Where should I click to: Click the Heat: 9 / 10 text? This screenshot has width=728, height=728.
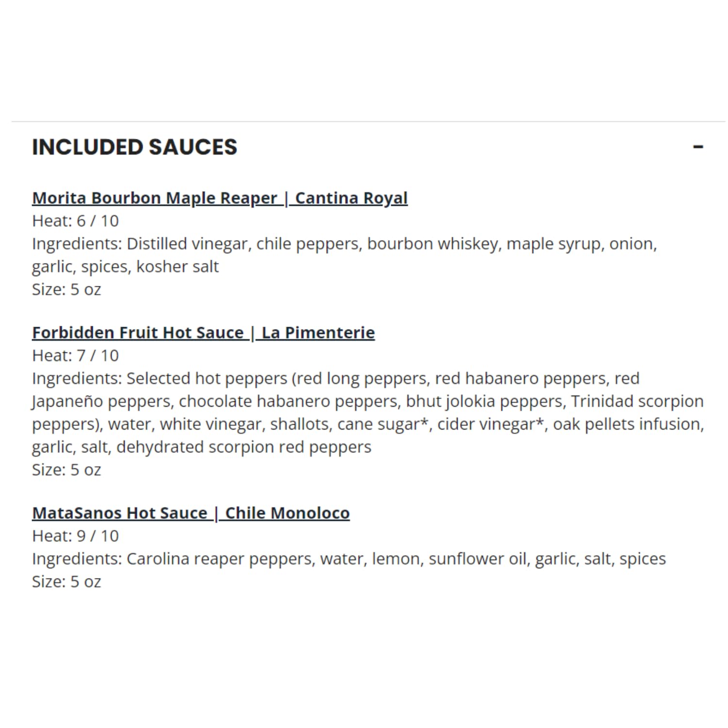[75, 536]
